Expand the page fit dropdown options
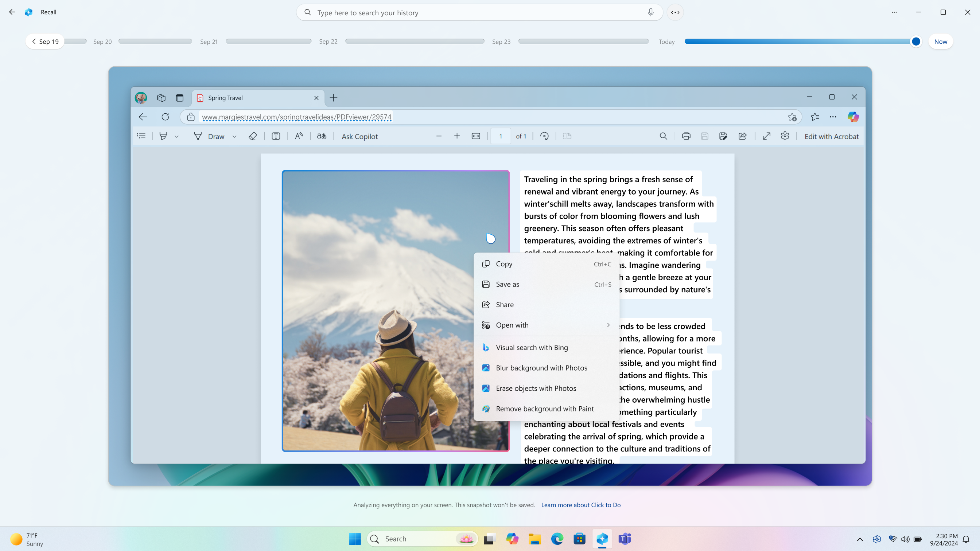This screenshot has width=980, height=551. pyautogui.click(x=475, y=136)
